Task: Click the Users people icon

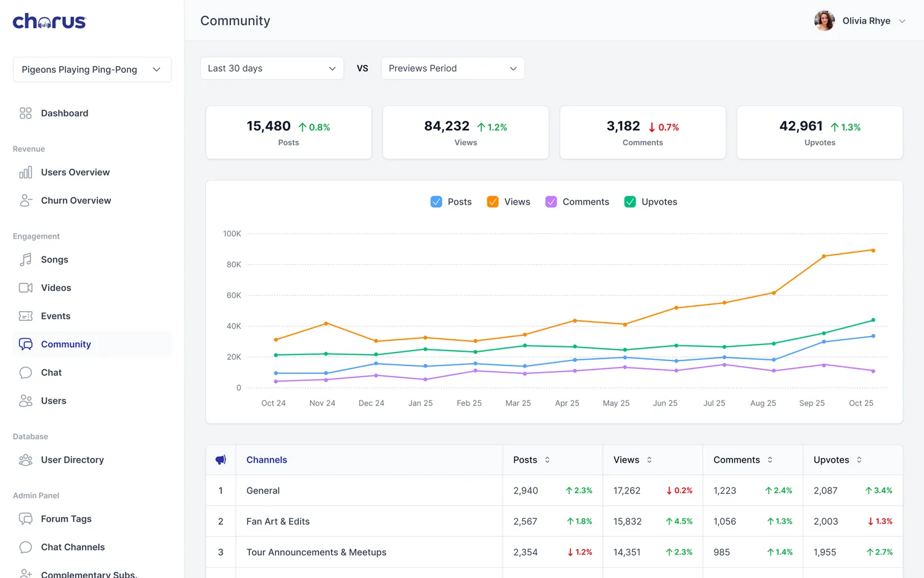Action: coord(25,401)
